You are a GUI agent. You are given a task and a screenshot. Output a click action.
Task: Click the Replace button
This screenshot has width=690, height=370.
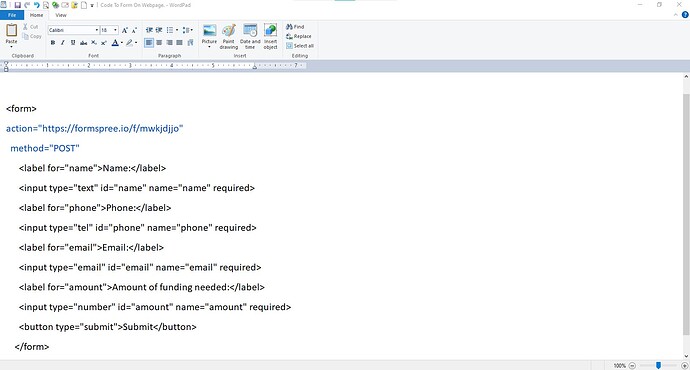pos(299,37)
